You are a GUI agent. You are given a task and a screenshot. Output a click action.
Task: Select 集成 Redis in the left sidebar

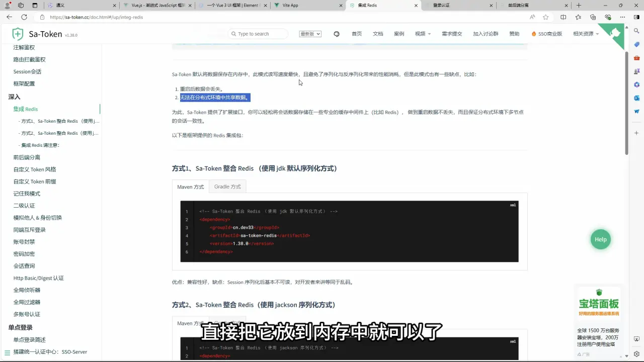(x=26, y=109)
